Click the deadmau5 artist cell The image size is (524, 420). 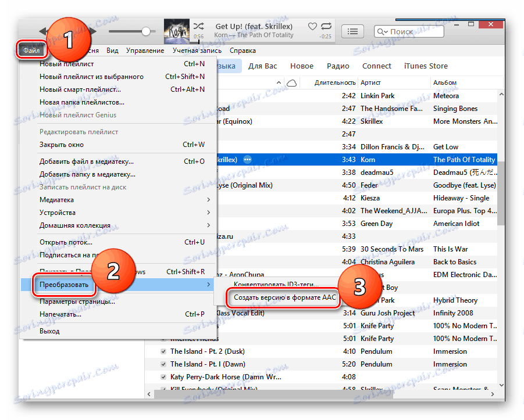[377, 173]
